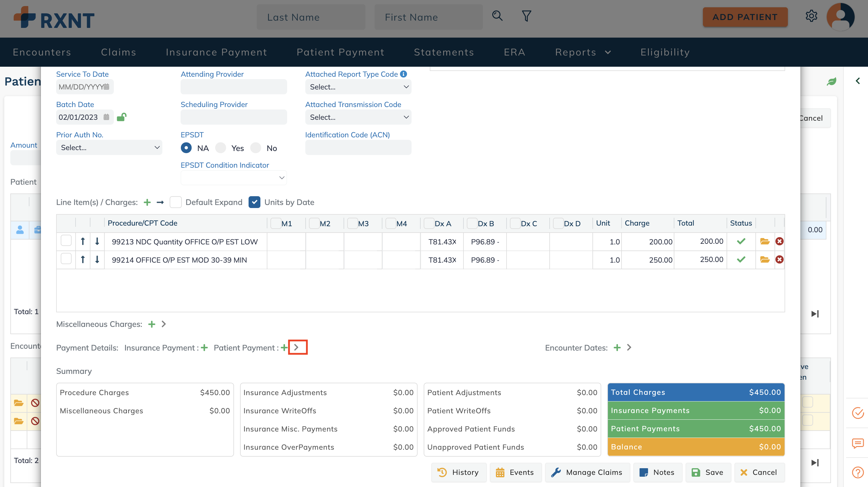The width and height of the screenshot is (868, 487).
Task: Collapse the right sidebar chevron
Action: [858, 81]
